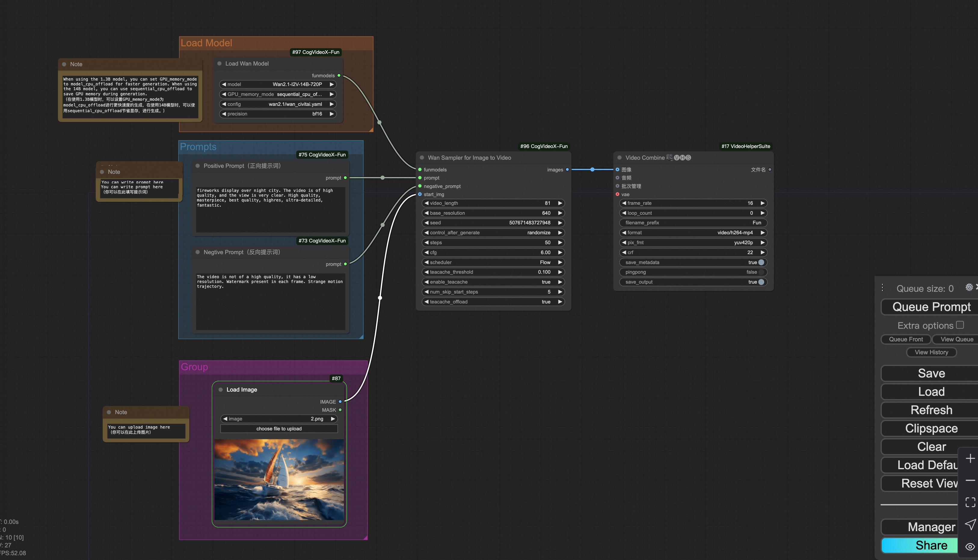Click the collapse arrow next to the settings gear
The image size is (978, 560).
tap(976, 287)
